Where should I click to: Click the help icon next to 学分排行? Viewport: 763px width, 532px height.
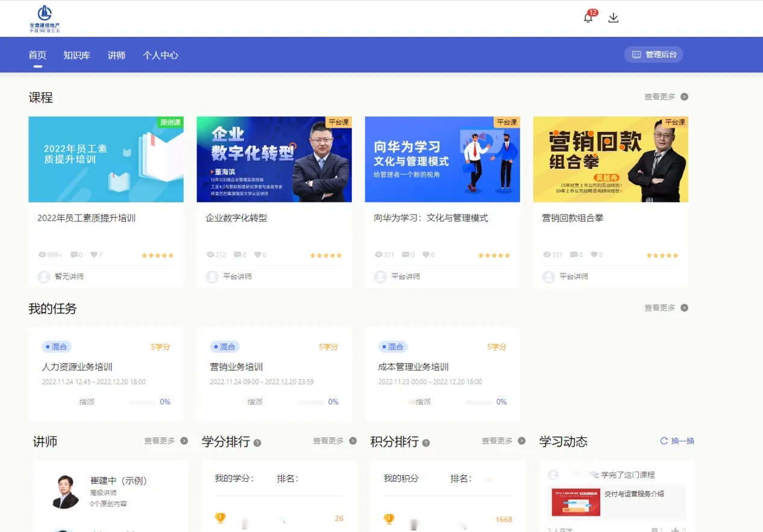click(x=257, y=443)
